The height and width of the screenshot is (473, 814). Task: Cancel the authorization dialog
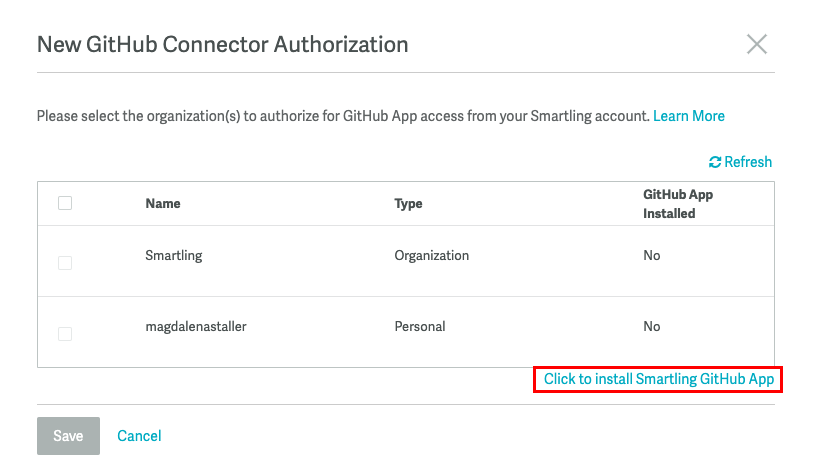tap(139, 436)
